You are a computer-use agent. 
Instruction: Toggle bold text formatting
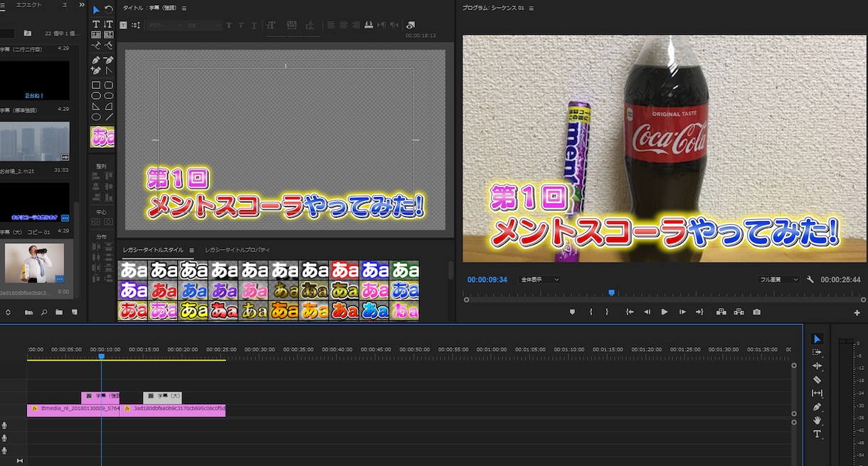(229, 25)
